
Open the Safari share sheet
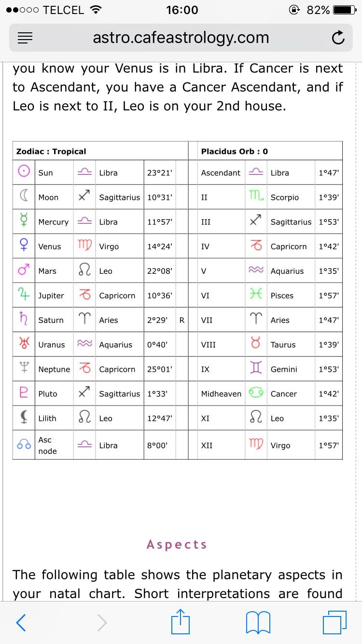(x=180, y=622)
